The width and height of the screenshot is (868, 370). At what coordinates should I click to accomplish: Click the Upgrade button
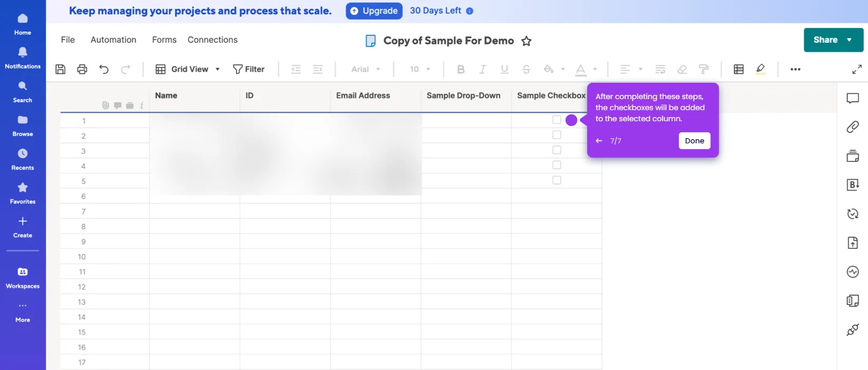click(x=374, y=11)
